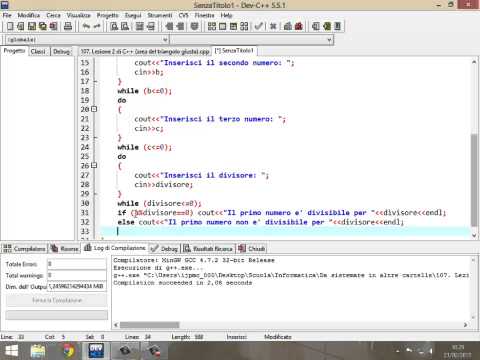Viewport: 480px width, 360px height.
Task: Close the current file via toolbar icon
Action: click(53, 26)
